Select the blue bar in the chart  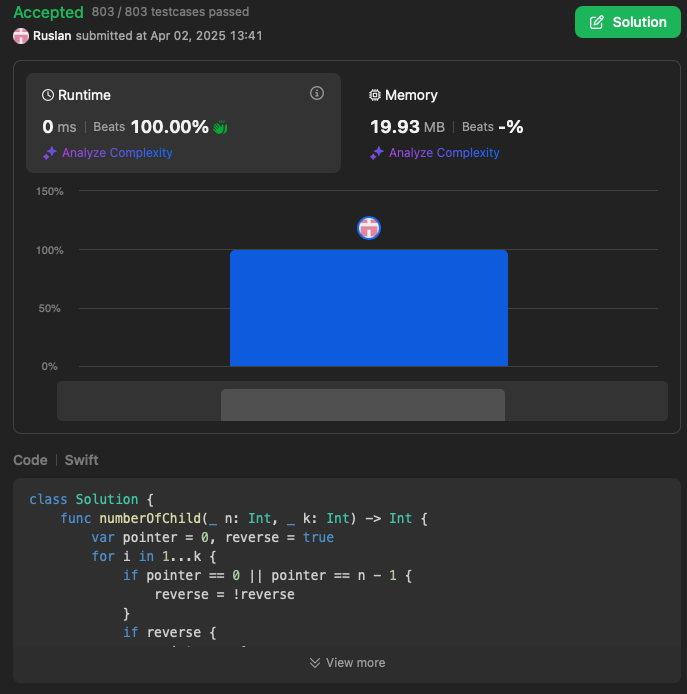[x=369, y=308]
